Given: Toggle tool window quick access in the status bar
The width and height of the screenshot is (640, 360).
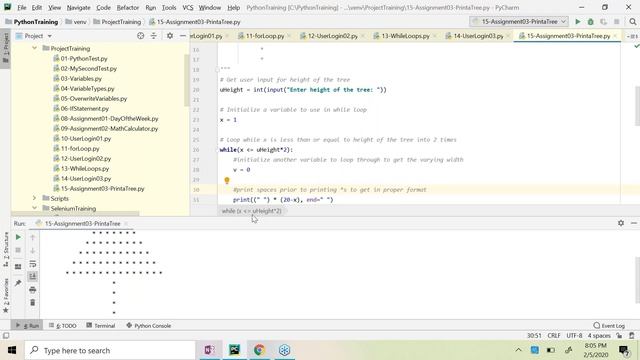Looking at the screenshot, I should click(x=6, y=336).
